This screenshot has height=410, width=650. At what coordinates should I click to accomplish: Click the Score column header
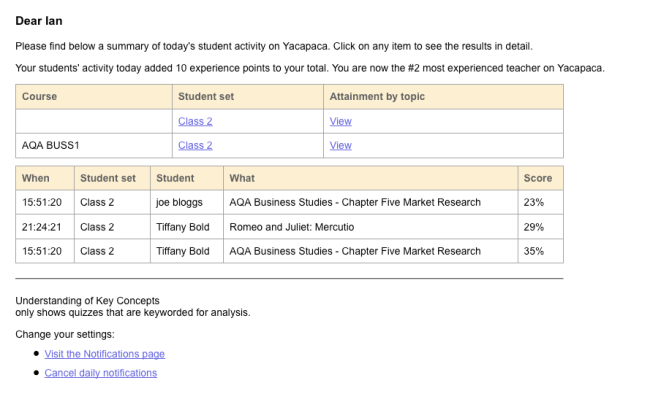tap(537, 178)
